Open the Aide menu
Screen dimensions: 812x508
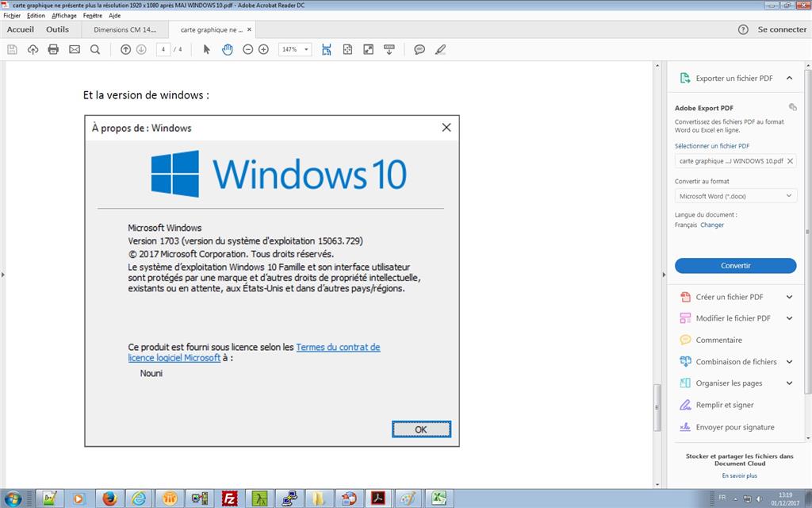(x=114, y=16)
